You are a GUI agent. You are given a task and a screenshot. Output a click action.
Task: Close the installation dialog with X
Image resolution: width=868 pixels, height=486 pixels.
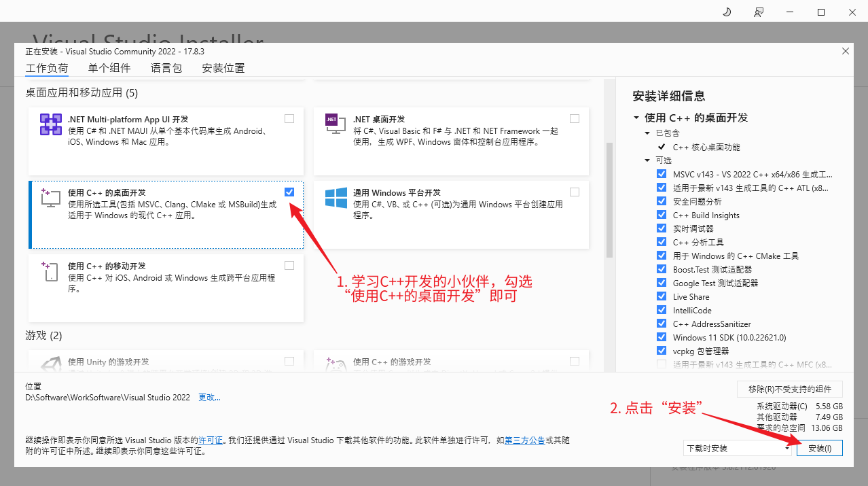[x=846, y=51]
